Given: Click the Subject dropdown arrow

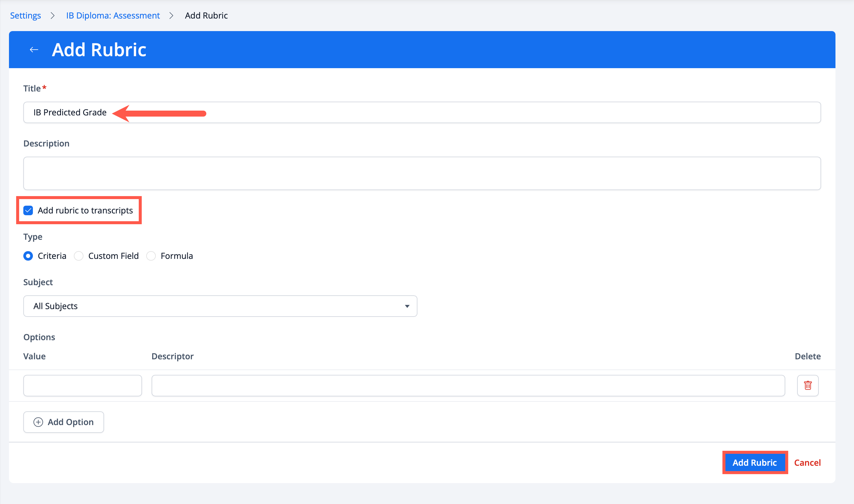Looking at the screenshot, I should tap(407, 306).
